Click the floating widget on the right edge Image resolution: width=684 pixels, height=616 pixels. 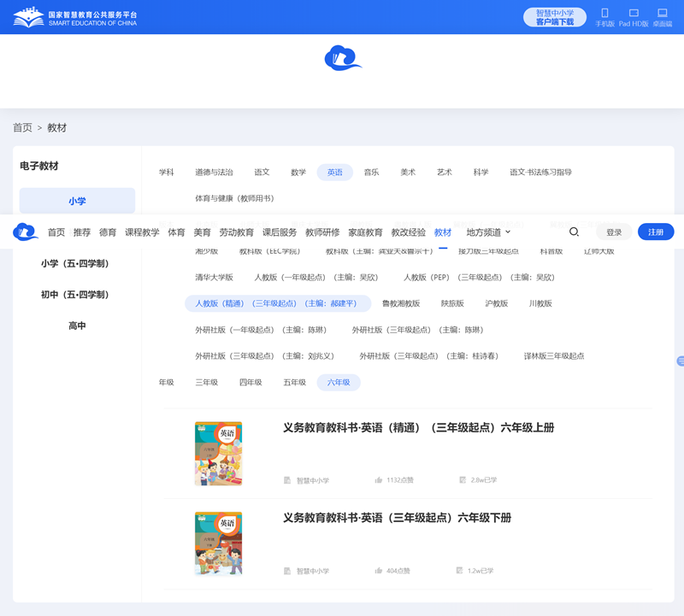coord(680,361)
